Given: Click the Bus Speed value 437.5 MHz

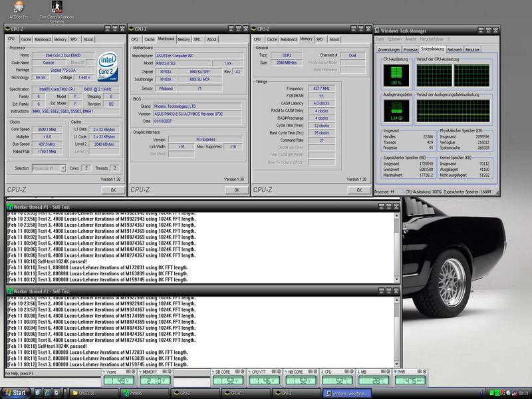Looking at the screenshot, I should pos(47,144).
